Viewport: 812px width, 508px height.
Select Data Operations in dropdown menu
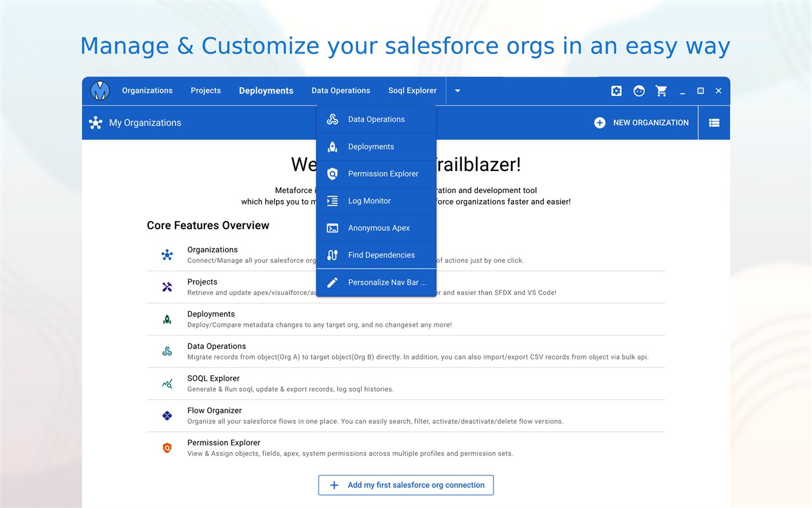(376, 119)
